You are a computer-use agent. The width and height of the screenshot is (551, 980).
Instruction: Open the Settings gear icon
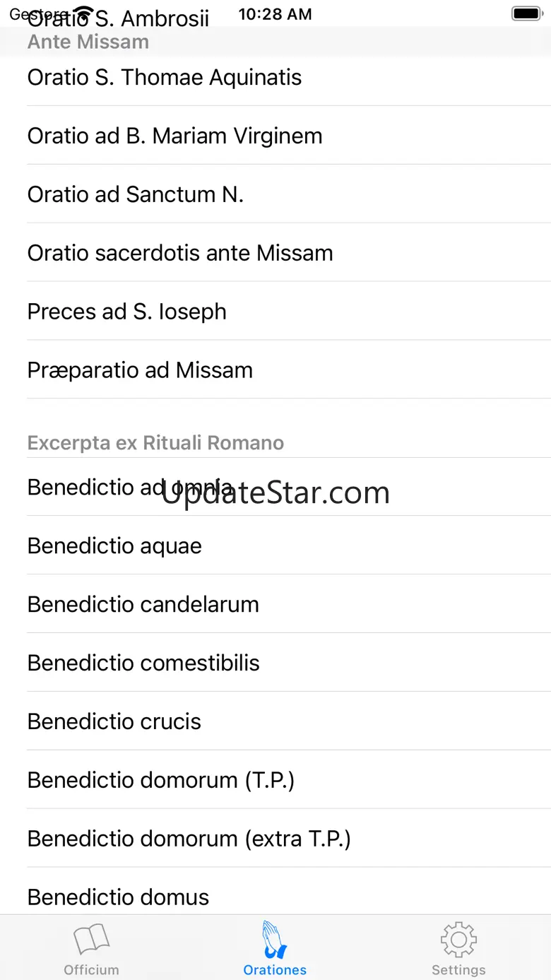[458, 940]
